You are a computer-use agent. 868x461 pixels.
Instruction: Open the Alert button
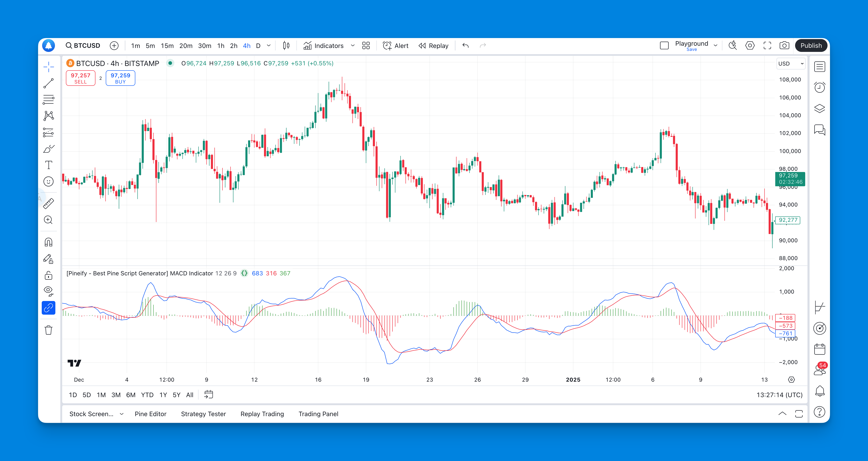(x=395, y=45)
